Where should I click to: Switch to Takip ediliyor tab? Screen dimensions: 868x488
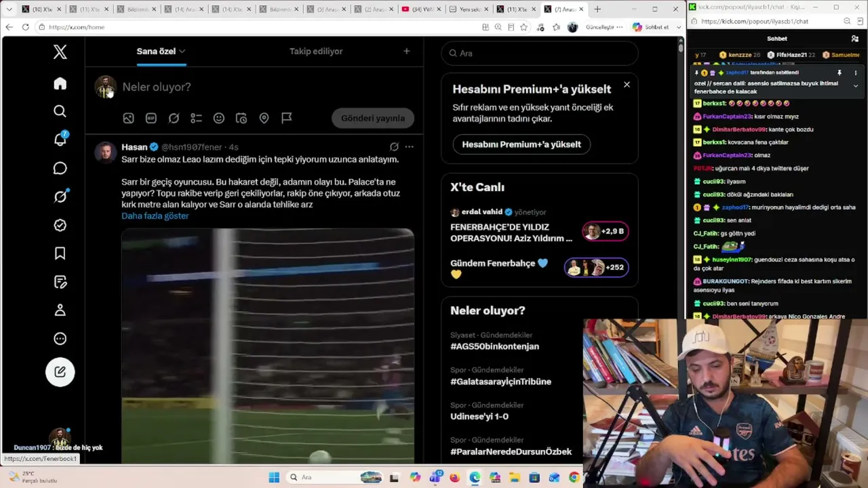316,52
